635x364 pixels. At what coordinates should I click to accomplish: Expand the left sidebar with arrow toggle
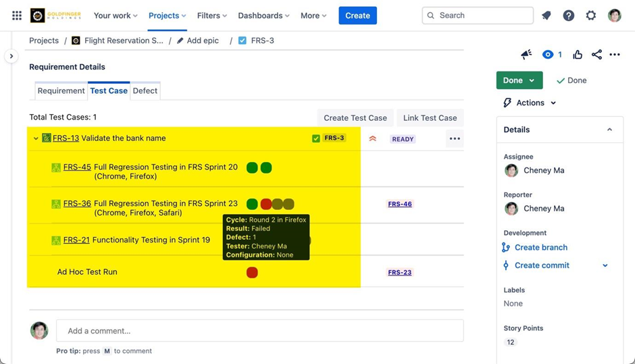(x=11, y=57)
